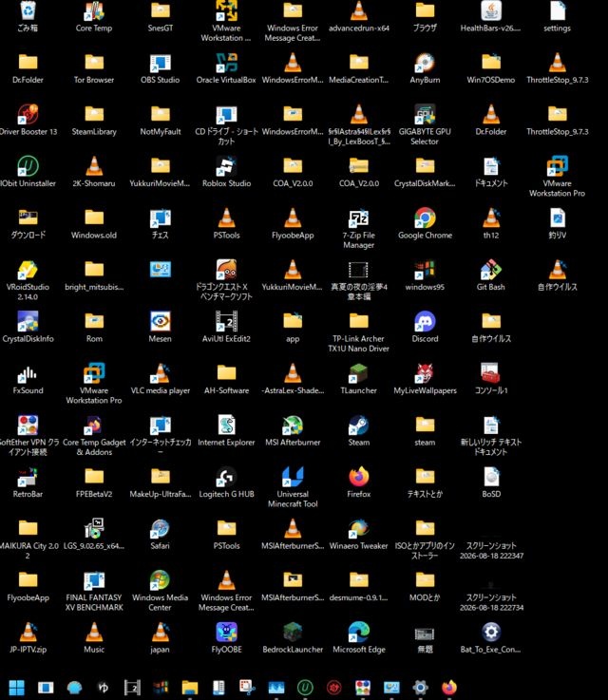Open 7-Zip File Manager shortcut
The height and width of the screenshot is (700, 608).
[358, 218]
